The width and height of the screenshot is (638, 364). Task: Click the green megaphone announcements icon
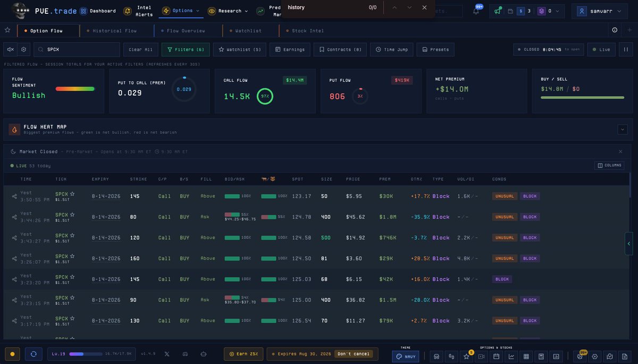click(x=497, y=11)
